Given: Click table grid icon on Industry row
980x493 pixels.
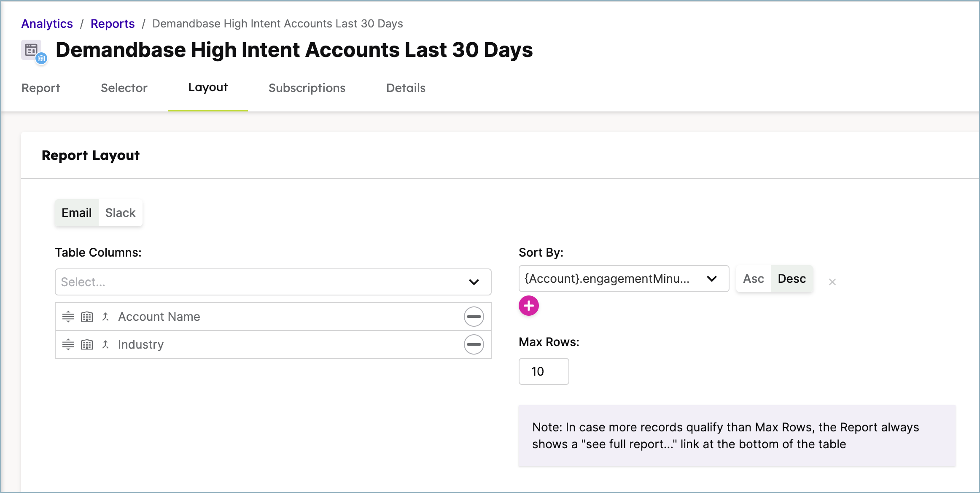Looking at the screenshot, I should tap(87, 344).
